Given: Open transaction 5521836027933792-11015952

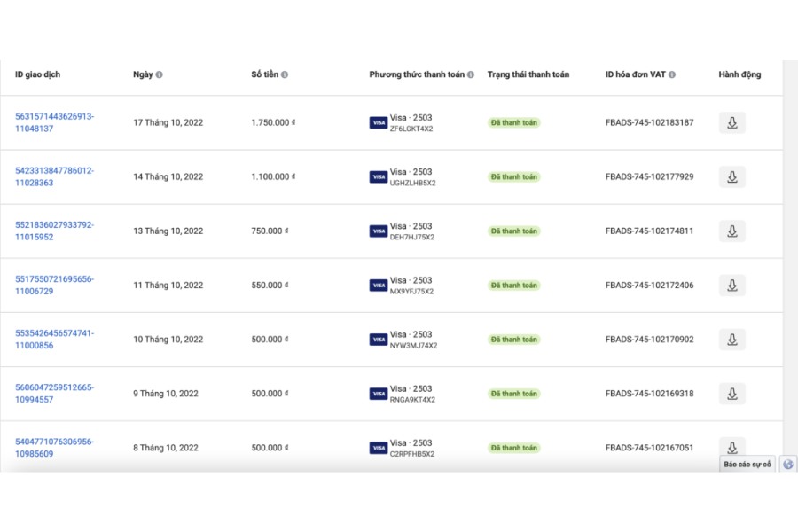Looking at the screenshot, I should (54, 231).
